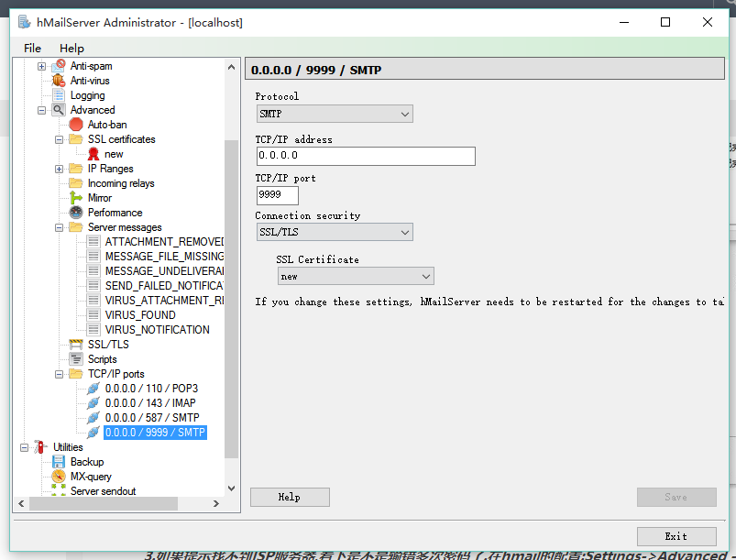
Task: Click the Advanced magnifier icon
Action: pyautogui.click(x=59, y=110)
